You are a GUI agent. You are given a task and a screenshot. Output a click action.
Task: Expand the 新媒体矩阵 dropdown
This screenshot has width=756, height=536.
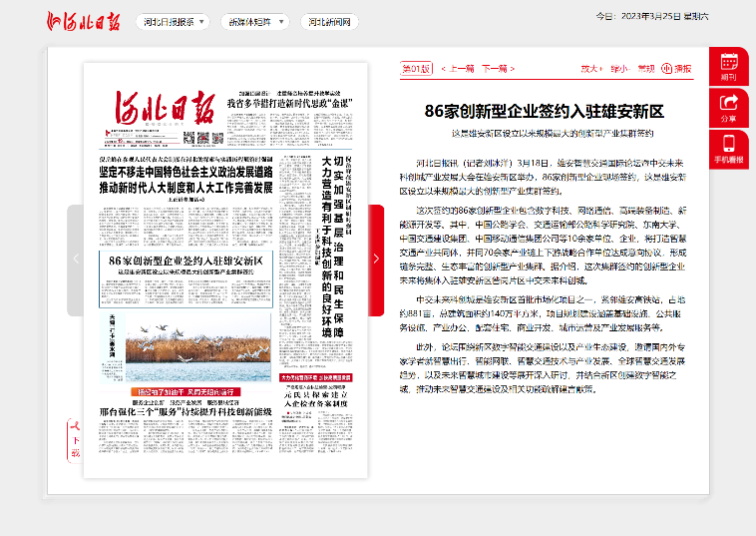point(254,21)
